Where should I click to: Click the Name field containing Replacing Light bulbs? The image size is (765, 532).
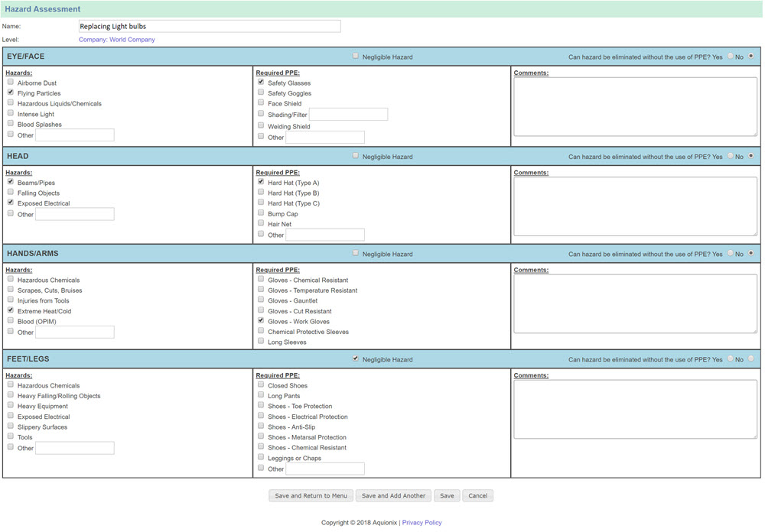(209, 27)
